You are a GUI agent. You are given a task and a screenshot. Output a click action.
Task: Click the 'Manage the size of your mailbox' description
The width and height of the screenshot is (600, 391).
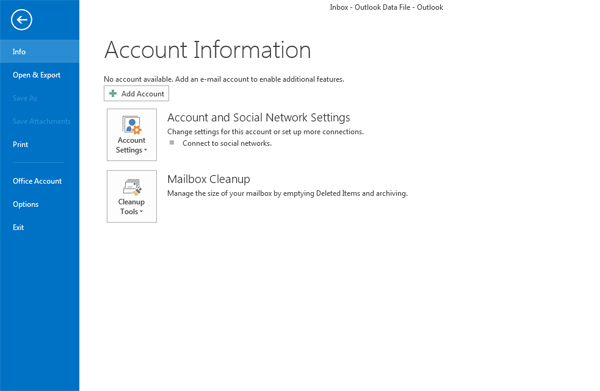tap(287, 193)
